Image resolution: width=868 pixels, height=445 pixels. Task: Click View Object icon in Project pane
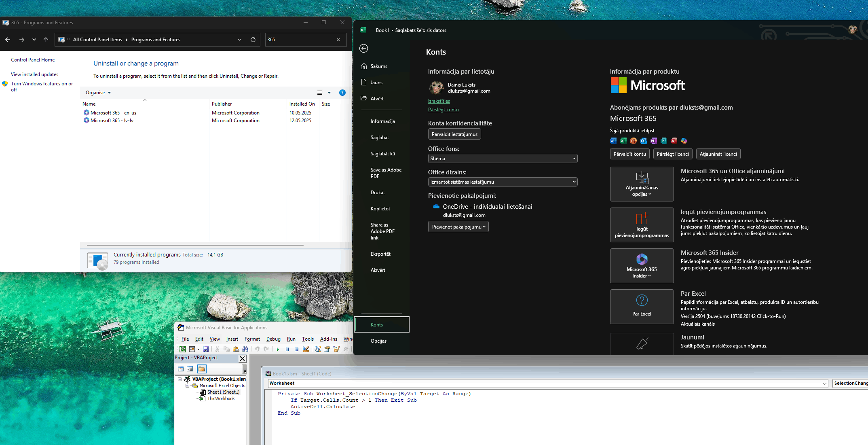pos(190,369)
